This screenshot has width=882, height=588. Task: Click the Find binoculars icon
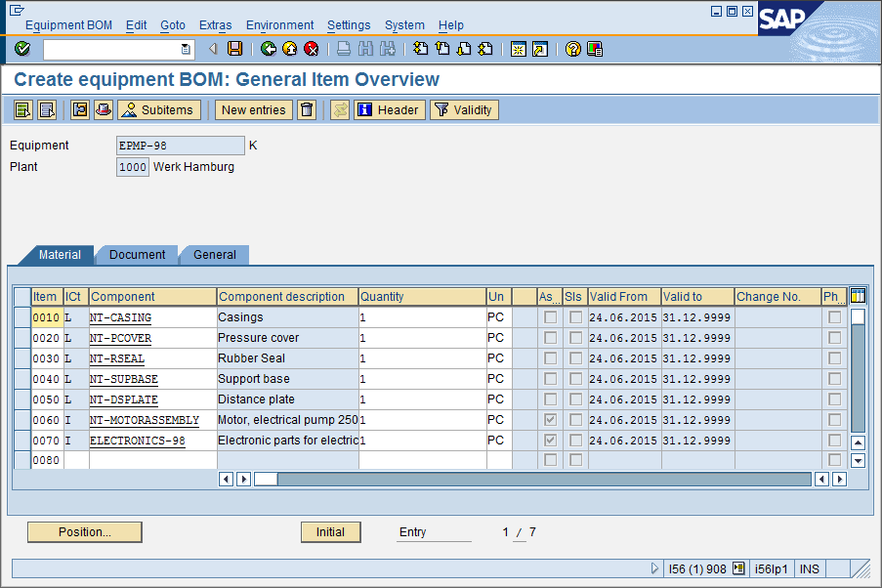(365, 49)
